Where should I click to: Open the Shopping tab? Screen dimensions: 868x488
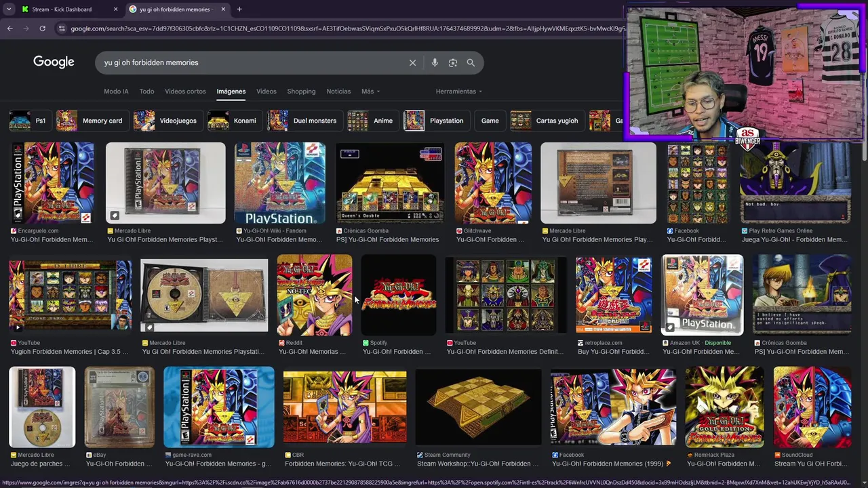pos(301,91)
